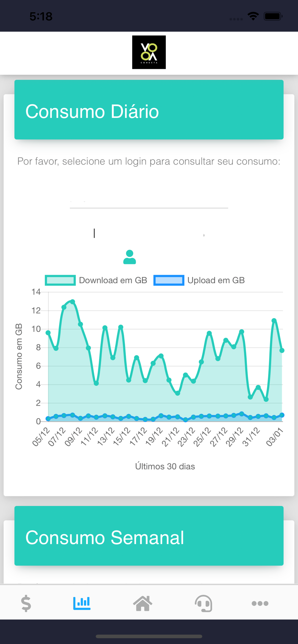Screen dimensions: 298x644
Task: Tap the VOA Conecta logo
Action: (149, 52)
